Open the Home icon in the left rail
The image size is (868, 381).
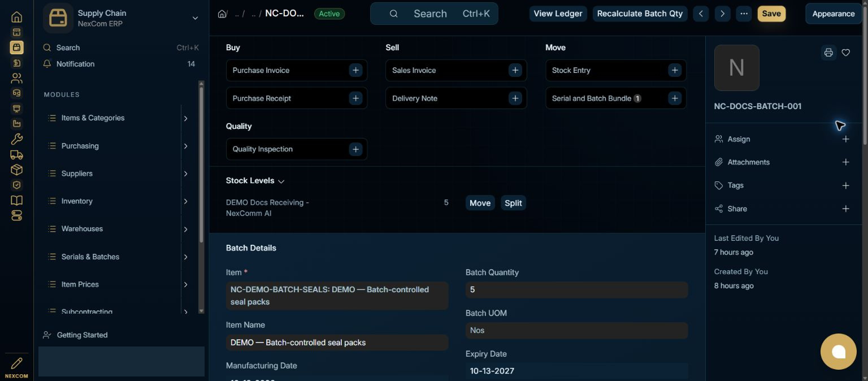(16, 17)
